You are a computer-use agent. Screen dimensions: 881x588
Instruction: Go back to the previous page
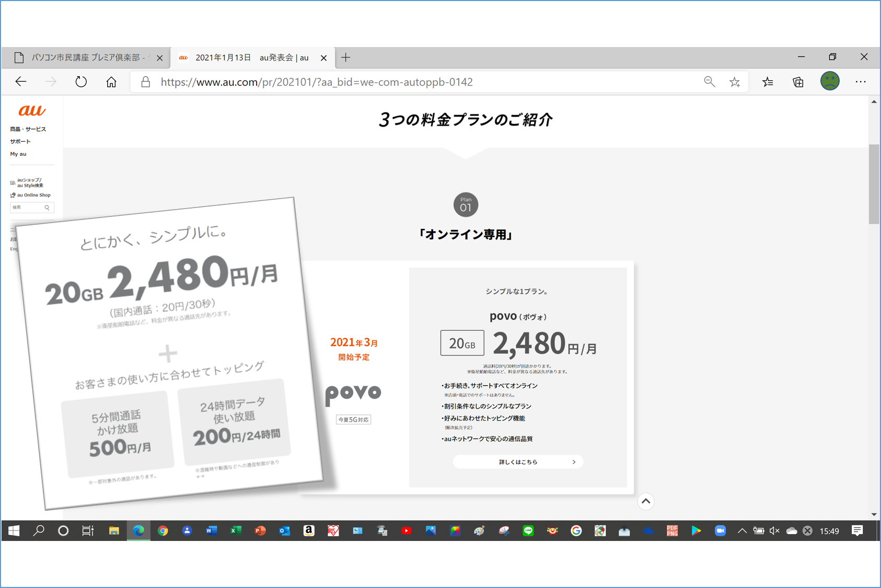click(21, 82)
